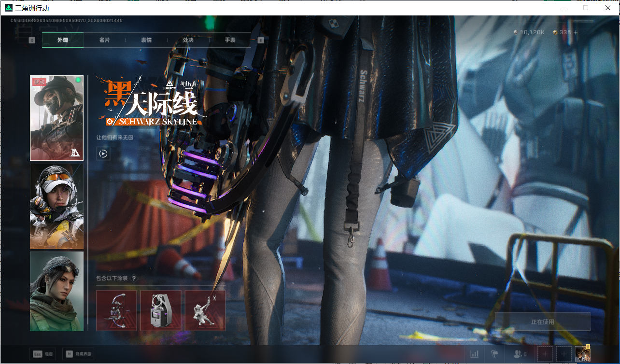This screenshot has width=620, height=364.
Task: Select the bow weapon skin item
Action: tap(116, 310)
